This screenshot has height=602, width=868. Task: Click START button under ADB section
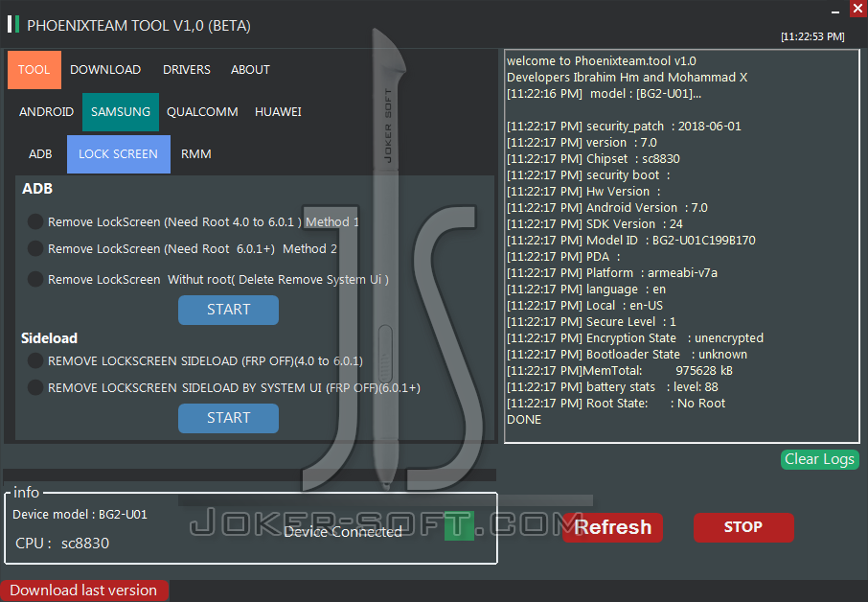[228, 310]
